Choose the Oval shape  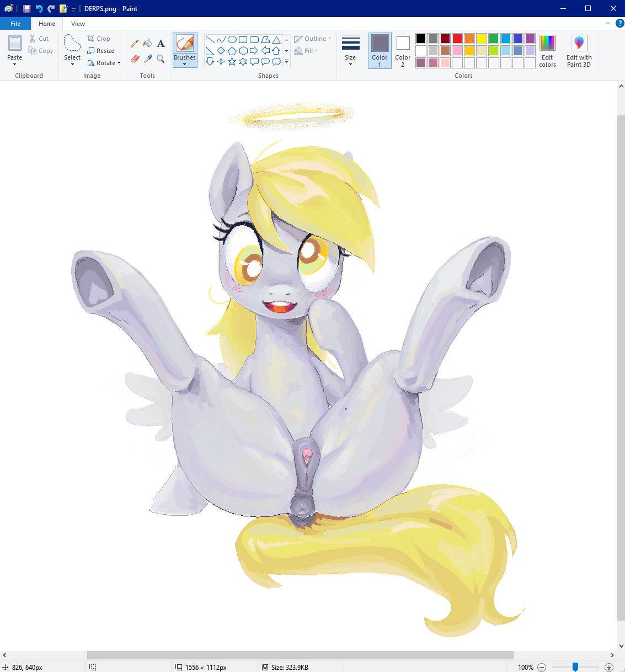[232, 40]
